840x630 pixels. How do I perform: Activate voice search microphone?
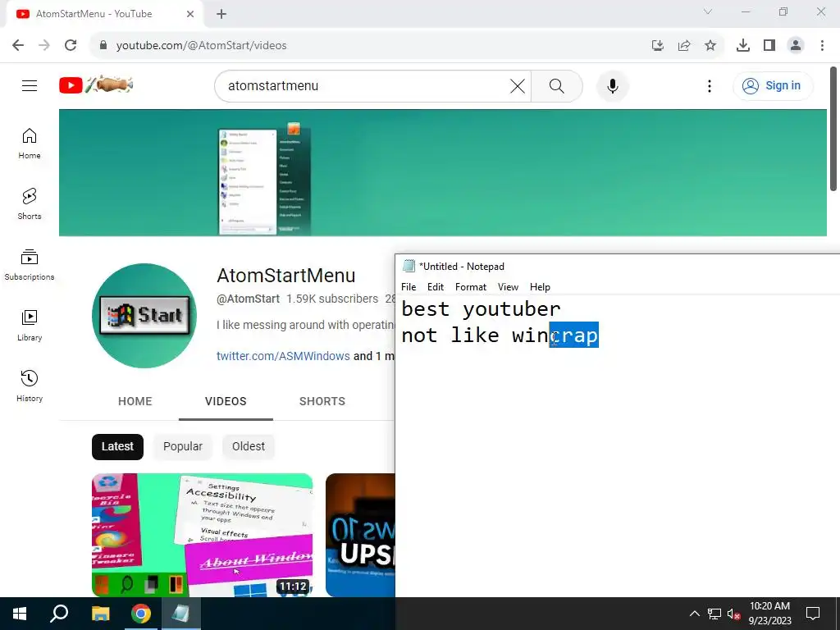click(612, 85)
